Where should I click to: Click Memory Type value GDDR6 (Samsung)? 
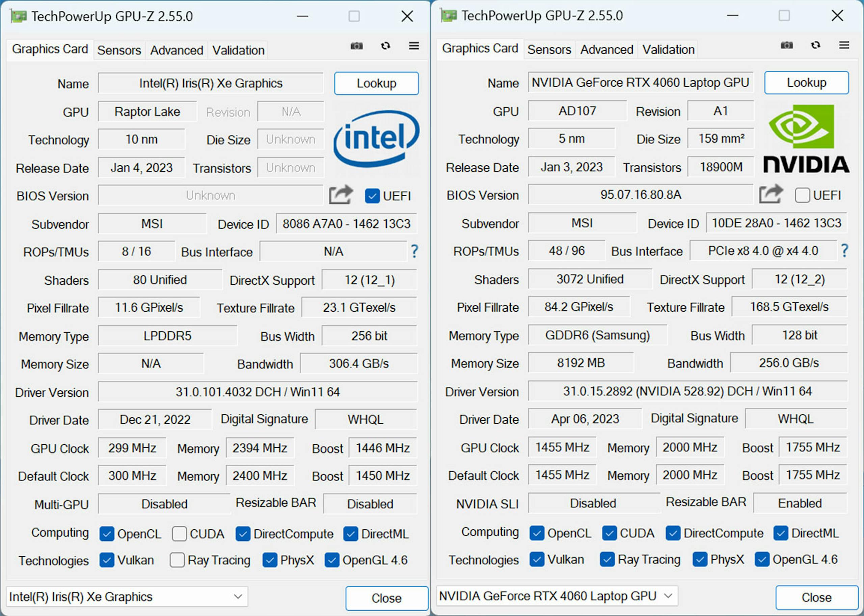point(598,335)
